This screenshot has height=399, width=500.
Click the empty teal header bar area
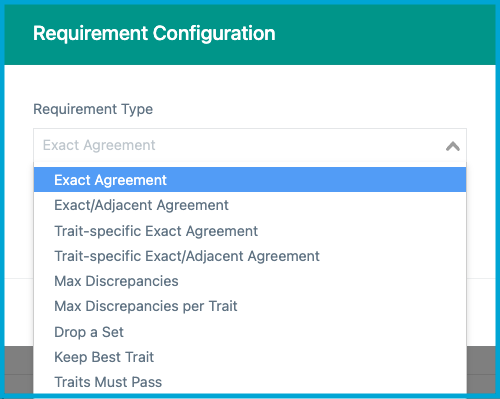[383, 33]
